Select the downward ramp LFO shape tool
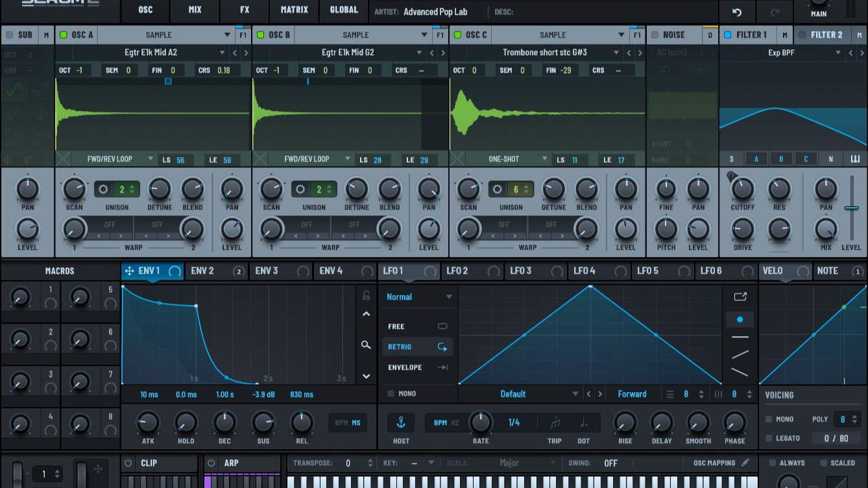Viewport: 868px width, 488px height. coord(740,372)
